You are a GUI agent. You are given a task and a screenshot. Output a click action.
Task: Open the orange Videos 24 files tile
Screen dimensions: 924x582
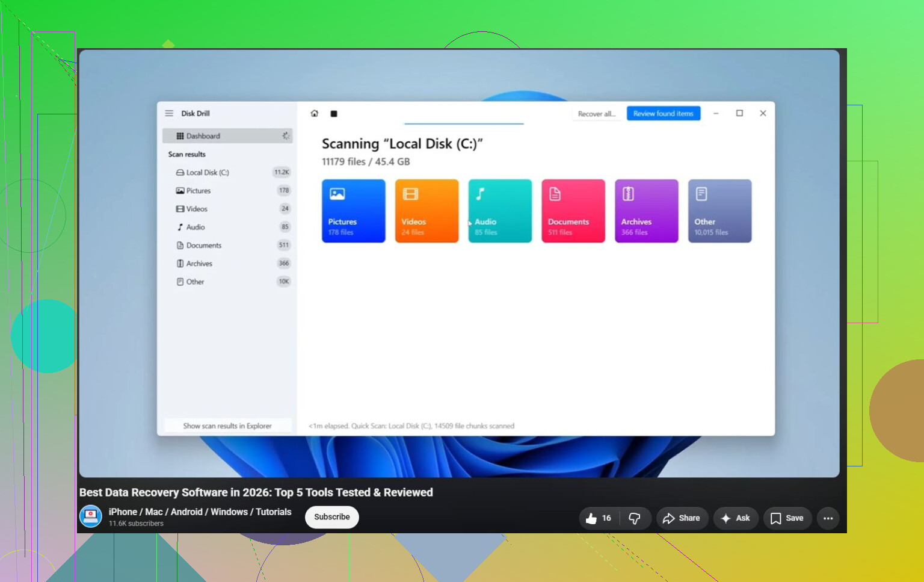click(x=427, y=211)
